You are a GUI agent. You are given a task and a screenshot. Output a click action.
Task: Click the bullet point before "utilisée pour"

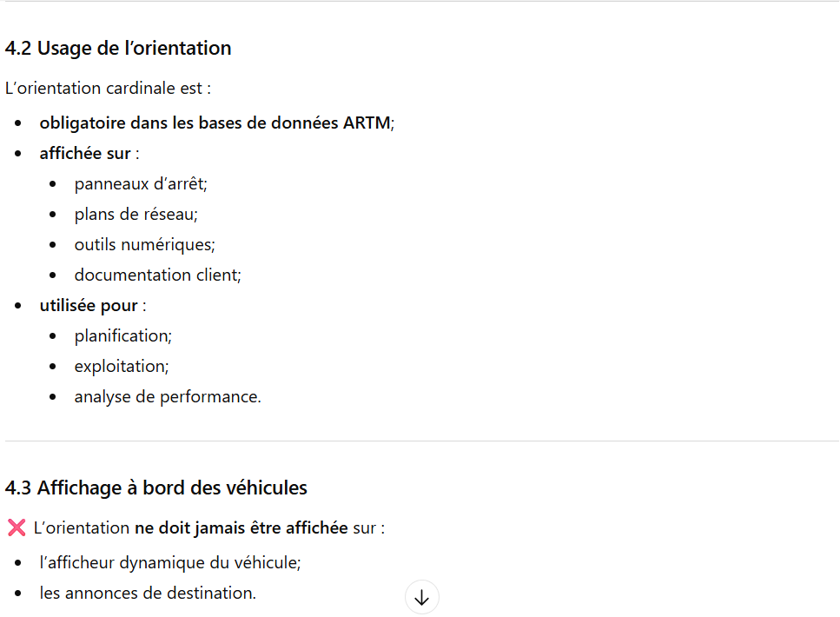pos(19,306)
